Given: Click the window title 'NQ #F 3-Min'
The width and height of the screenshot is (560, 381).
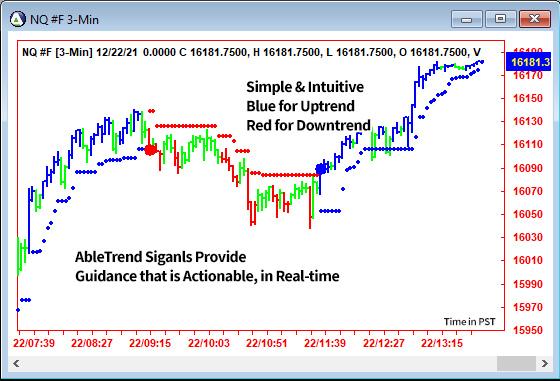Looking at the screenshot, I should [x=64, y=20].
